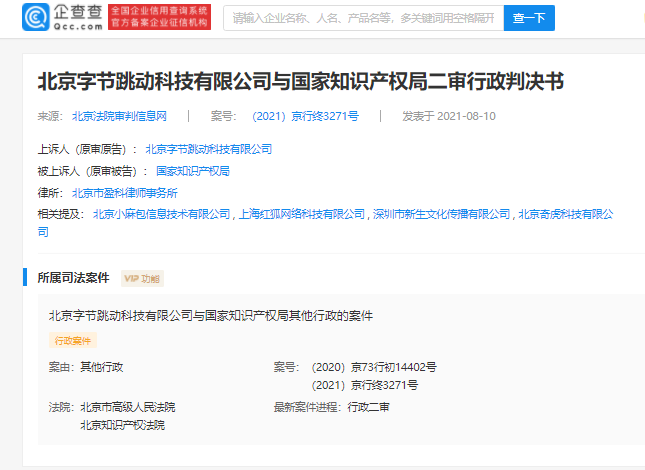Open related company 北京奇虎科技有限公司
This screenshot has height=470, width=645.
click(566, 214)
